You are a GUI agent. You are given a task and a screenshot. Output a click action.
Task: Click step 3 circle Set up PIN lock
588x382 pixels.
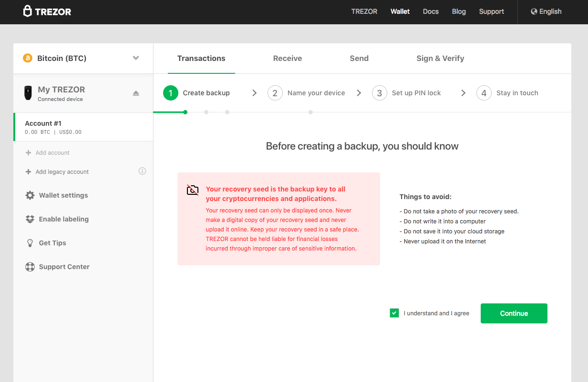[380, 93]
